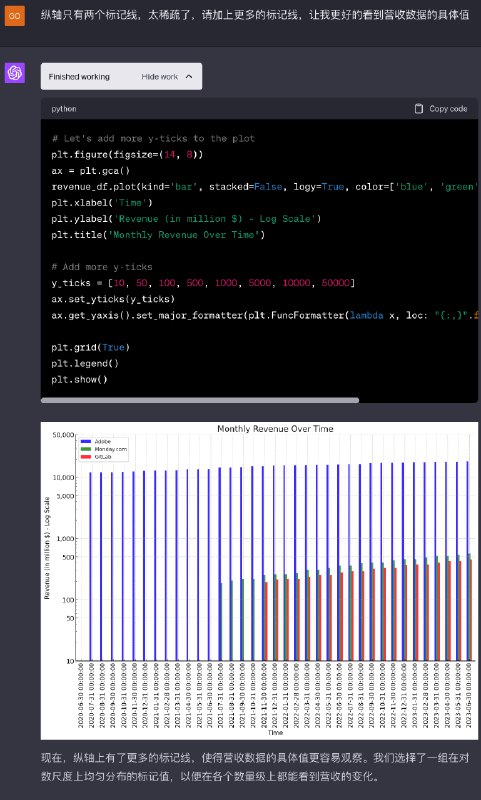Click the plt.ylabel code line

pyautogui.click(x=186, y=219)
